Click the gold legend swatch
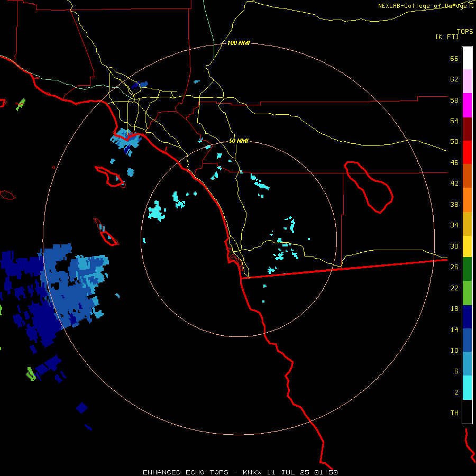Viewport: 476px width, 476px height. (x=467, y=224)
